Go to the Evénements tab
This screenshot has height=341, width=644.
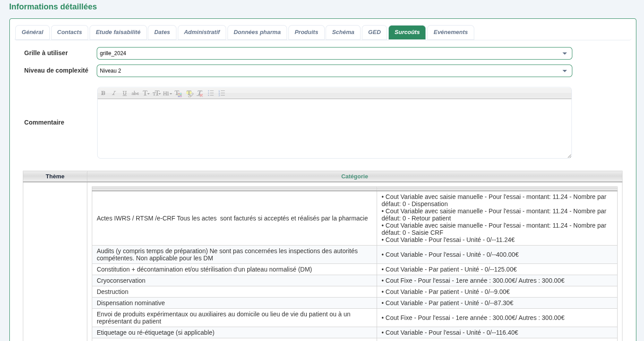(x=451, y=32)
